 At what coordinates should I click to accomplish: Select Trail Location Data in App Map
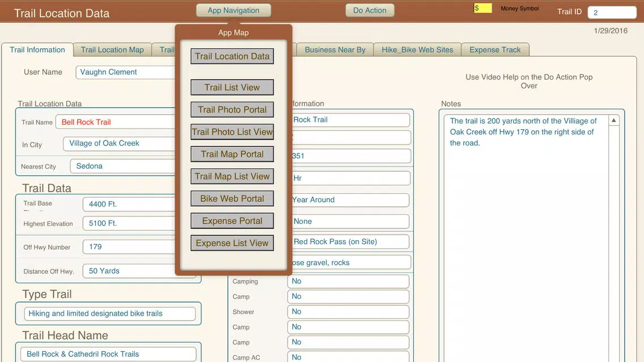pyautogui.click(x=232, y=56)
